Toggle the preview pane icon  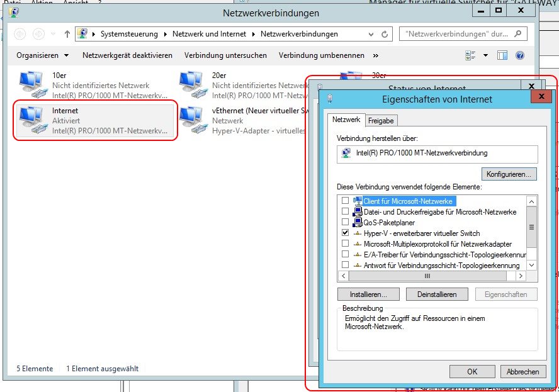point(502,55)
